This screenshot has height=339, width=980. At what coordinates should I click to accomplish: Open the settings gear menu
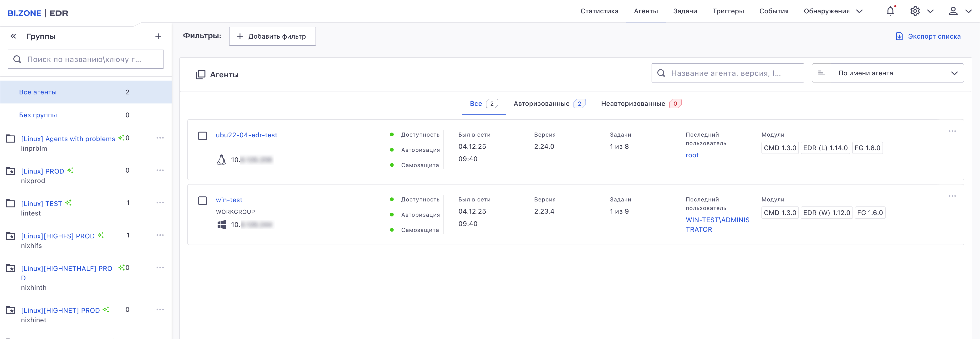click(x=915, y=11)
